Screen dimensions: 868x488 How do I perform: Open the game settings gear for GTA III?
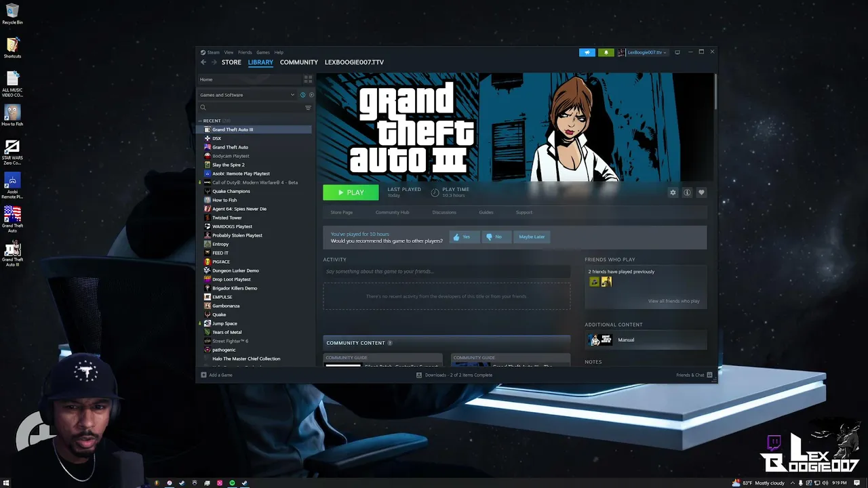673,192
